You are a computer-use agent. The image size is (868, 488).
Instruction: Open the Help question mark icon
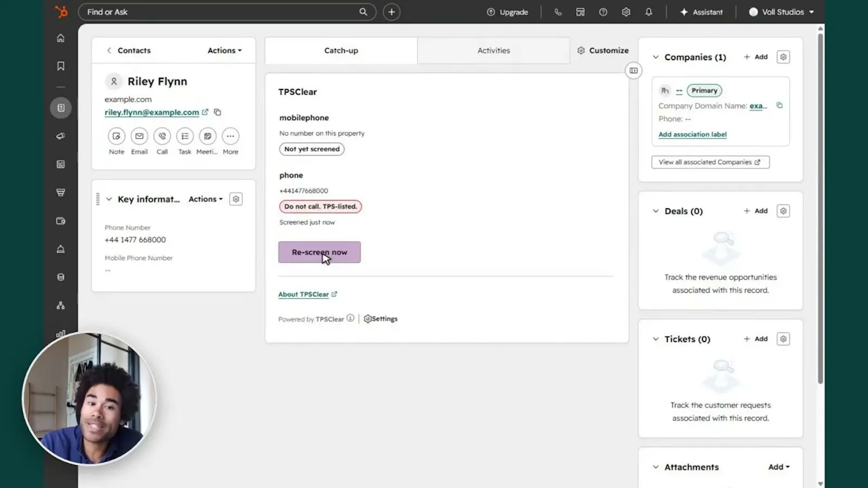point(603,12)
